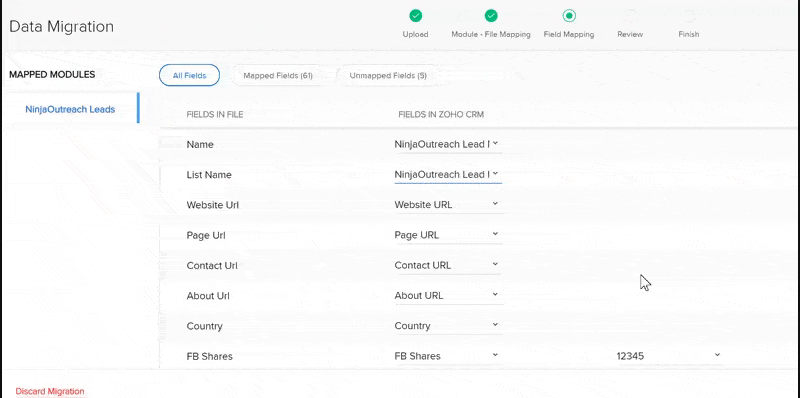The width and height of the screenshot is (800, 398).
Task: Open the Country mapping dropdown
Action: (447, 326)
